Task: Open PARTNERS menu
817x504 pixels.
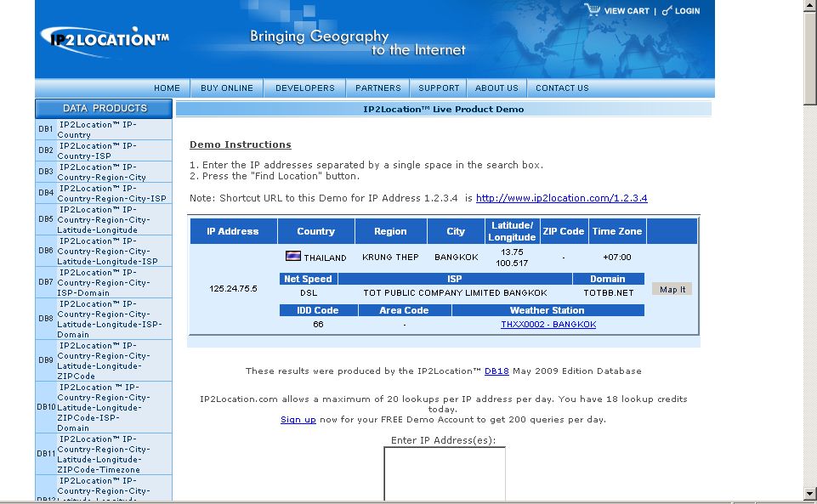Action: pos(377,88)
